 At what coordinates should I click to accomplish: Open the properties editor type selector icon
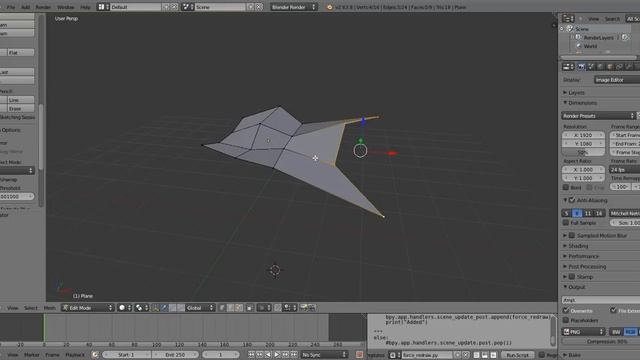coord(568,67)
